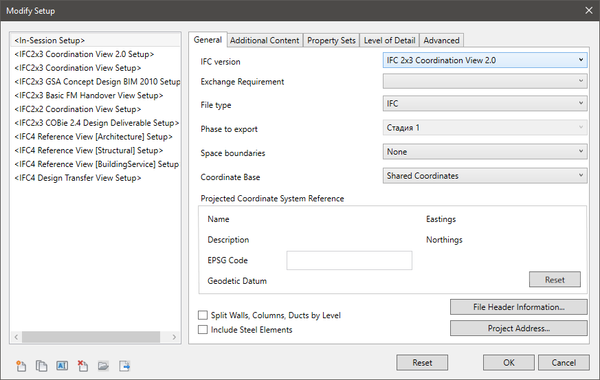The image size is (600, 380).
Task: Enable Include Steel Elements checkbox
Action: (x=203, y=329)
